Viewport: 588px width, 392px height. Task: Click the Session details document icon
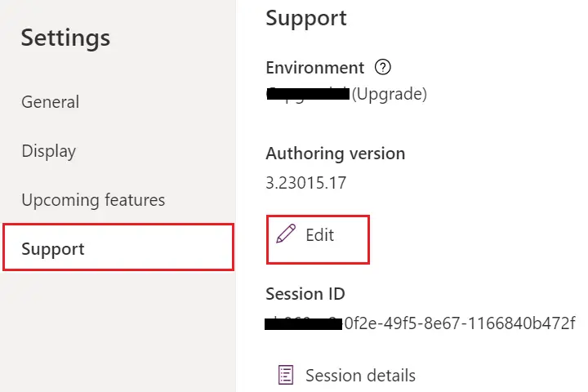click(286, 375)
